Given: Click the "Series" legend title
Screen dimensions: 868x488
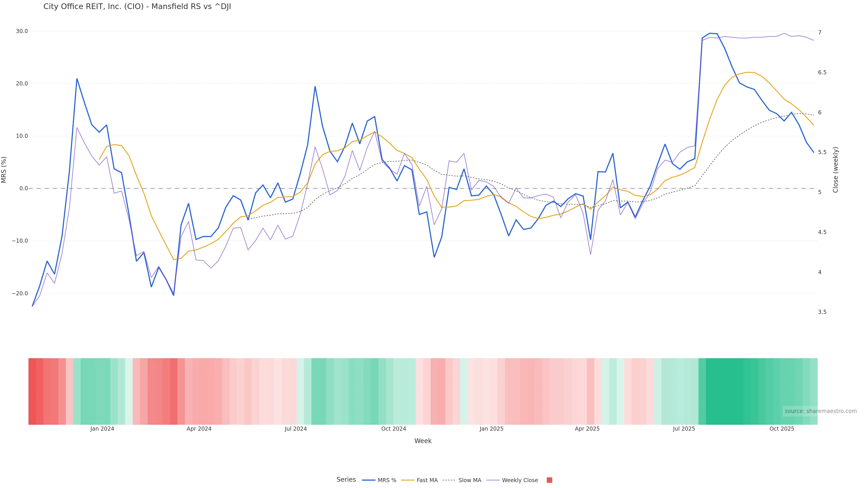Looking at the screenshot, I should [x=346, y=480].
